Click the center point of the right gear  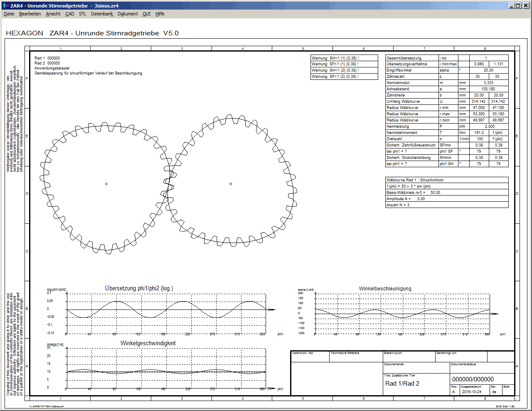click(x=231, y=184)
